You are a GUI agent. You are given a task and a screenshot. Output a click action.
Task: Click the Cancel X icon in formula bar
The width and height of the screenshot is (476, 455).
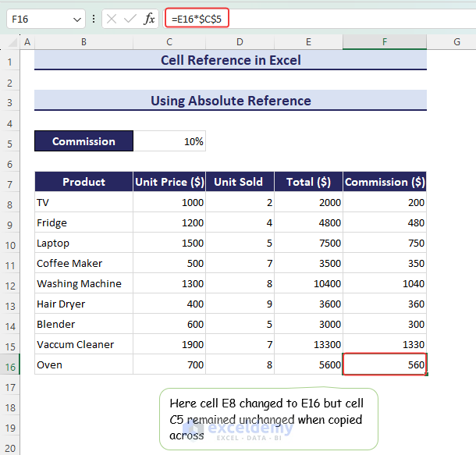(x=112, y=19)
